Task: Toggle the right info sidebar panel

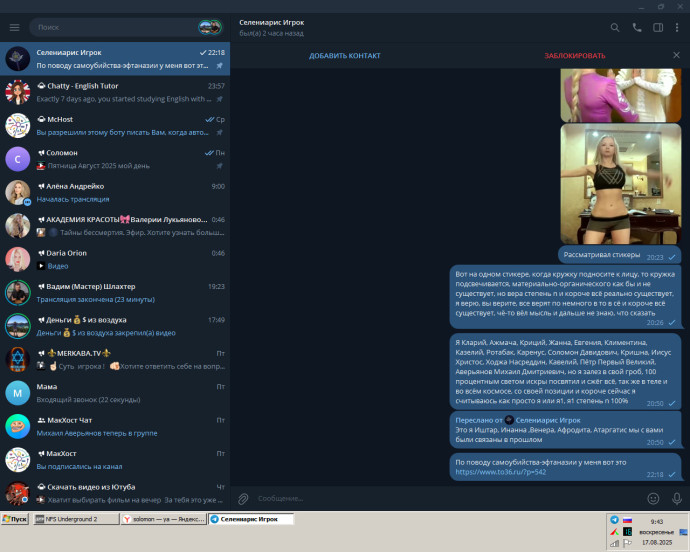Action: pyautogui.click(x=658, y=28)
